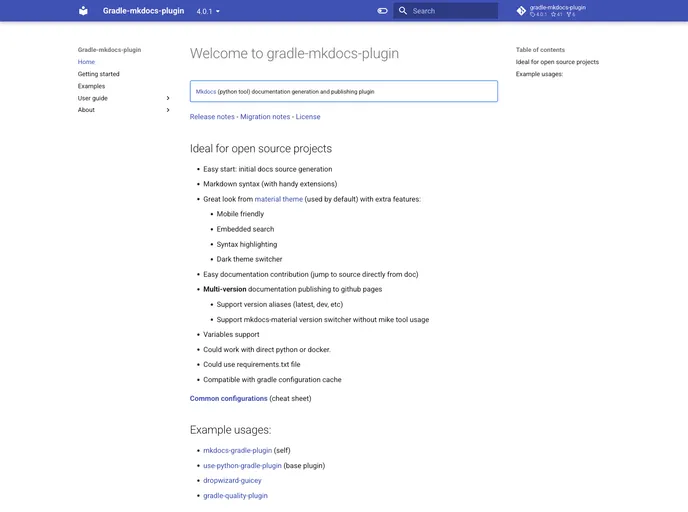Open dropwizard-guicey example link
This screenshot has width=688, height=512.
click(x=232, y=480)
